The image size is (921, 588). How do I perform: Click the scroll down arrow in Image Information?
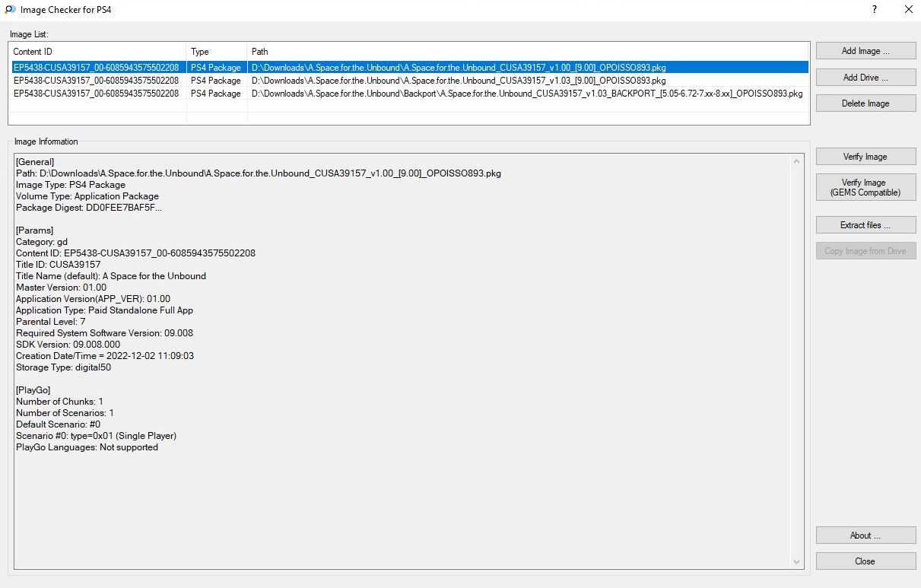point(797,562)
